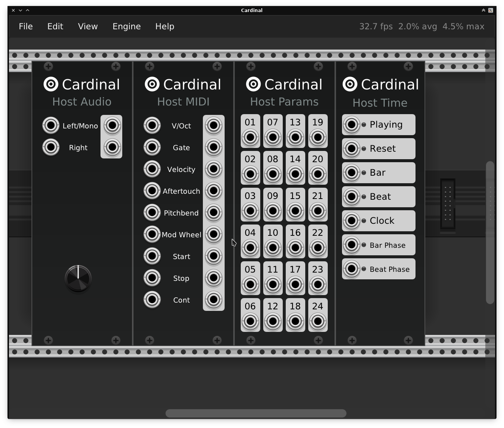Screen dimensions: 504x428
Task: Click Host Params output jack 08
Action: (x=273, y=174)
